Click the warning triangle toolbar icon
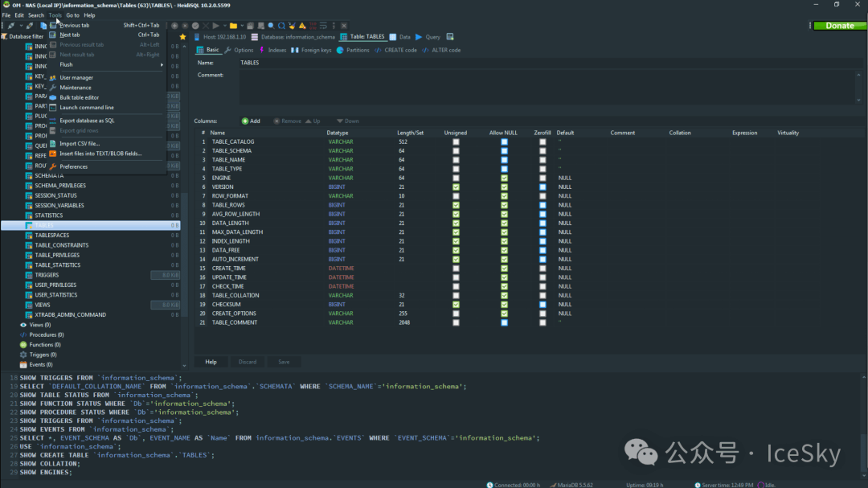 pos(302,26)
